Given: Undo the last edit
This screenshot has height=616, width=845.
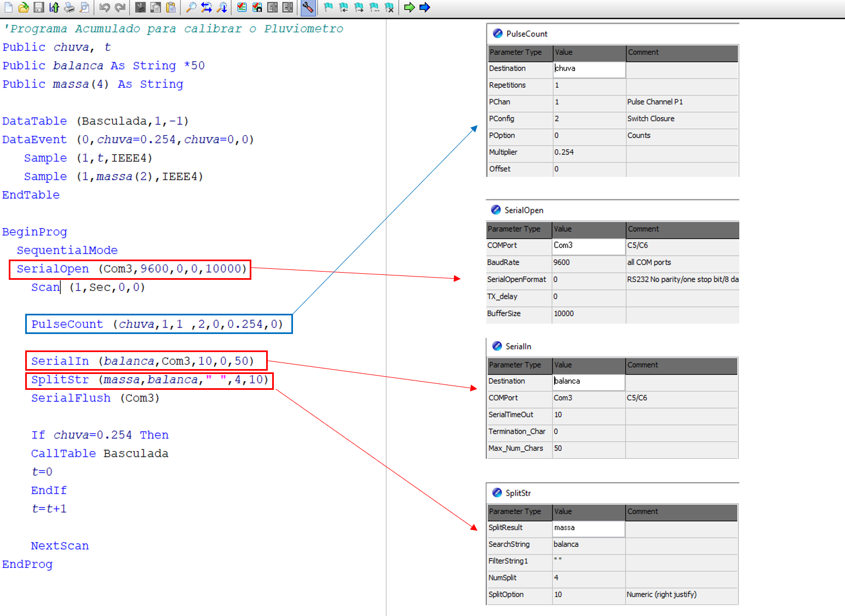Looking at the screenshot, I should [x=105, y=7].
